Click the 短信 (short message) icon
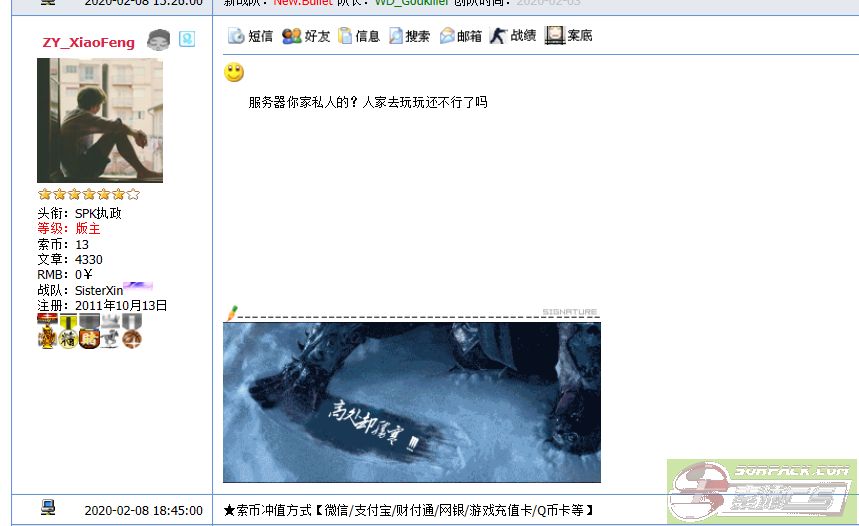This screenshot has height=526, width=859. [250, 36]
